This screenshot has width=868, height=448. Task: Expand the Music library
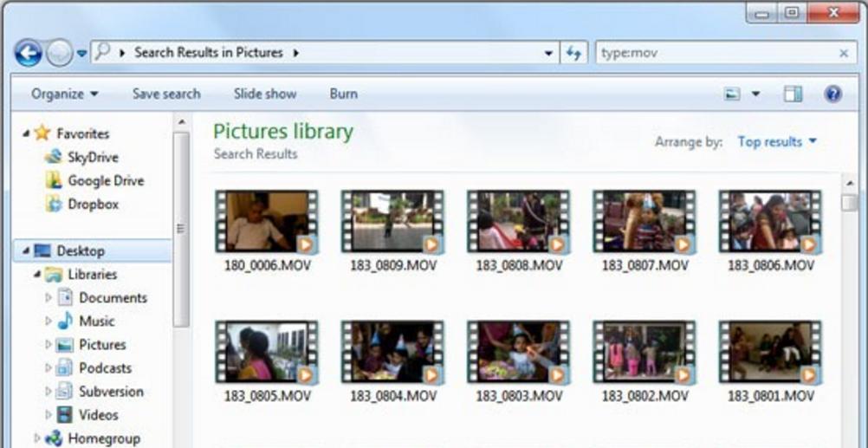[49, 321]
